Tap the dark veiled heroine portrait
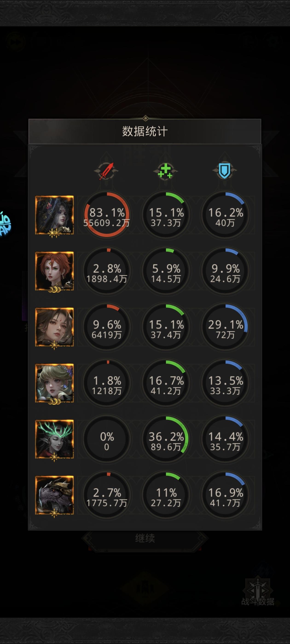The image size is (290, 644). tap(54, 215)
